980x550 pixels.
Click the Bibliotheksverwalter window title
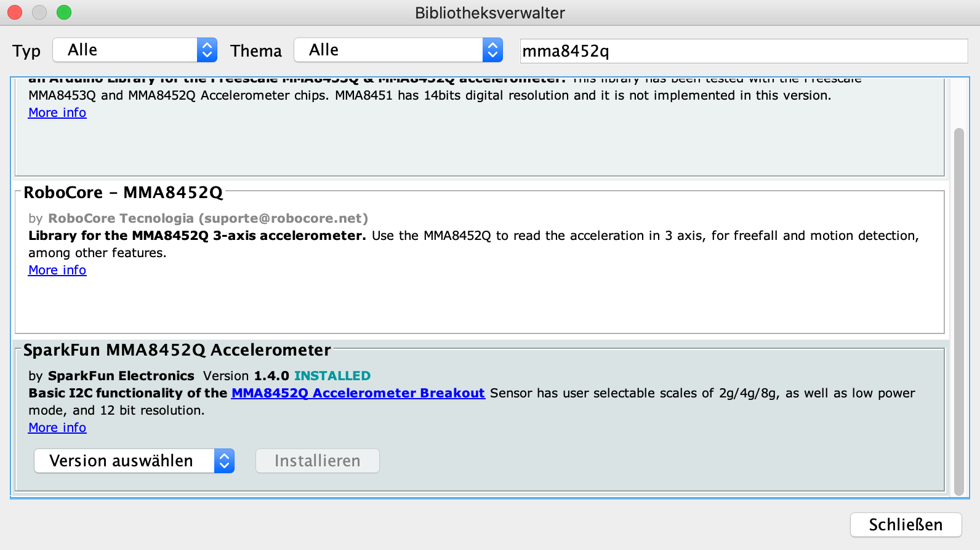point(490,13)
